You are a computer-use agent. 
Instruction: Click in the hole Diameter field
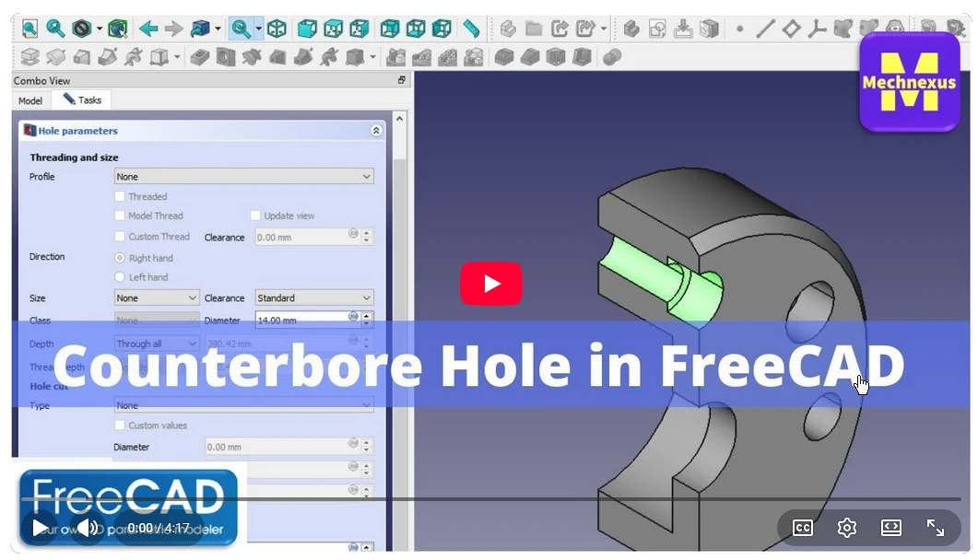[x=300, y=321]
